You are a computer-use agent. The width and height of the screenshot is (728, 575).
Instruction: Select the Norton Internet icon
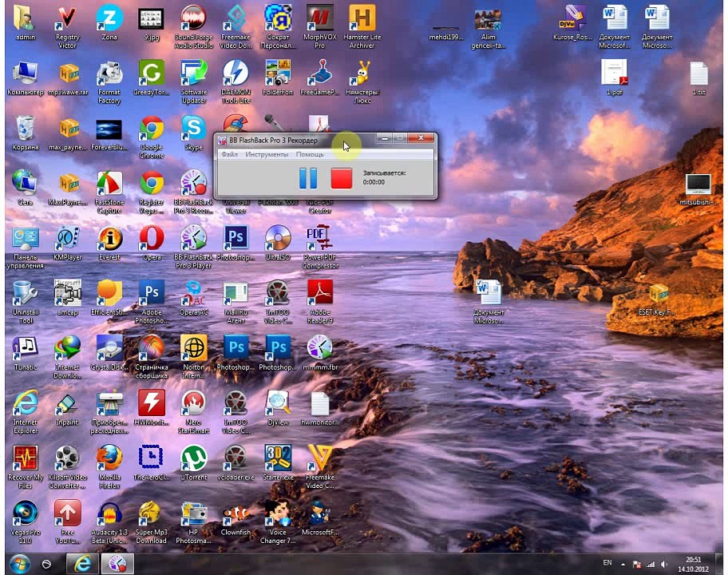point(194,357)
